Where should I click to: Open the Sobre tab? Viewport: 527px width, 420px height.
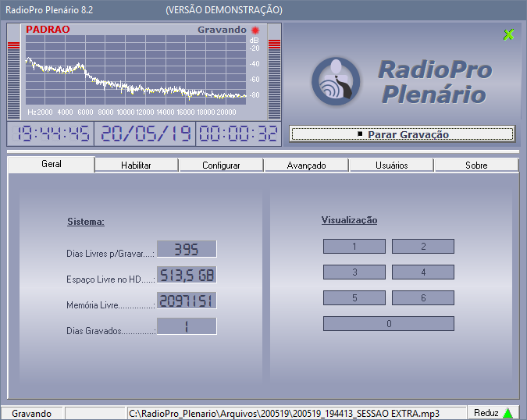476,166
